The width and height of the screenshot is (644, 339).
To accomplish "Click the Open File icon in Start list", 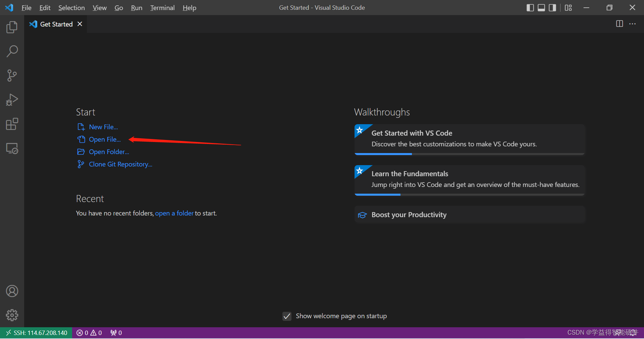I will (x=81, y=139).
